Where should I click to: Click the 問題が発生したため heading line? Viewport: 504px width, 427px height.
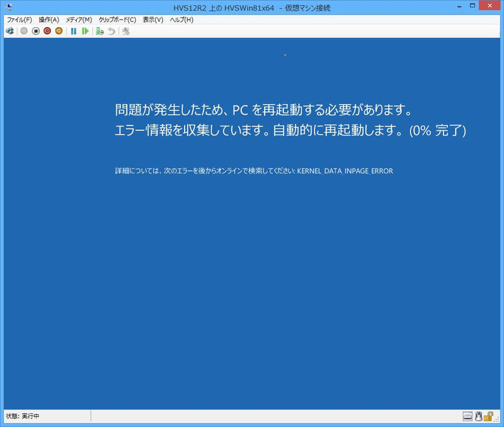pyautogui.click(x=263, y=110)
